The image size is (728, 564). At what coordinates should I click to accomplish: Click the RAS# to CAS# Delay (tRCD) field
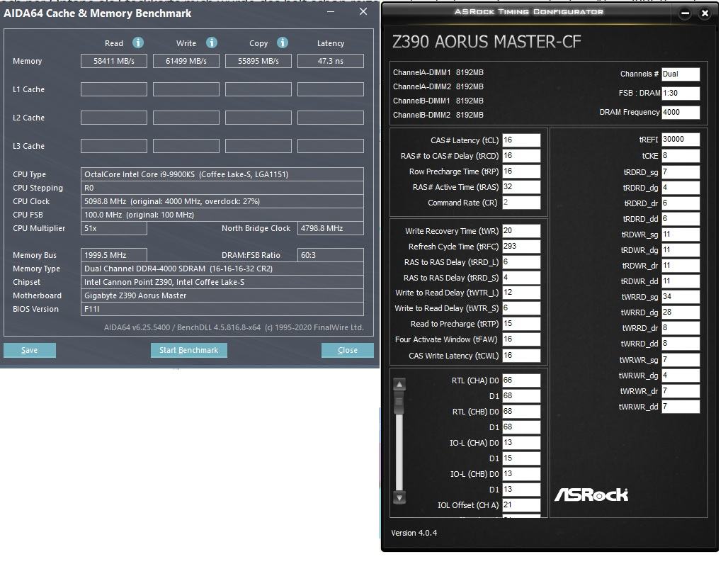pos(521,156)
